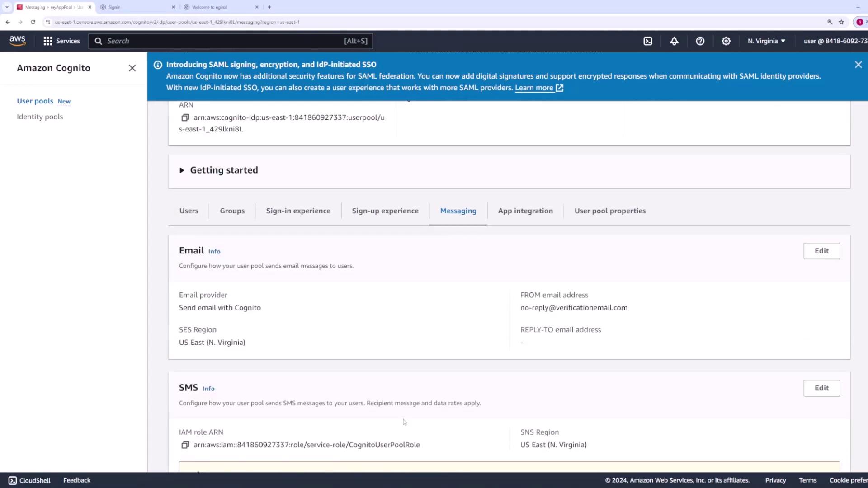
Task: Edit the Email configuration
Action: tap(821, 251)
